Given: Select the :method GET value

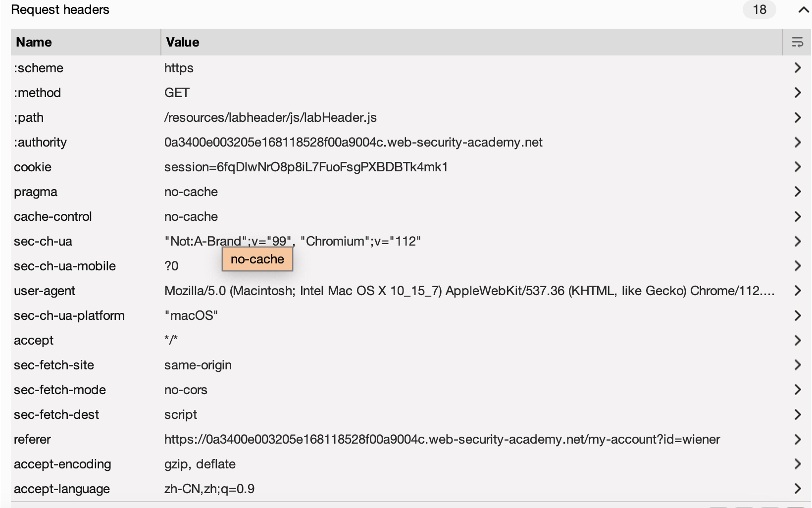Looking at the screenshot, I should [177, 93].
